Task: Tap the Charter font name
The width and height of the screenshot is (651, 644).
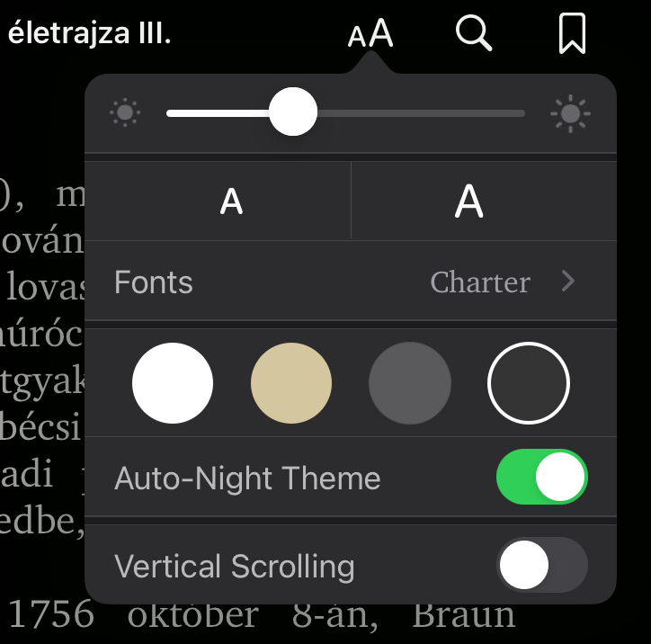Action: 480,282
